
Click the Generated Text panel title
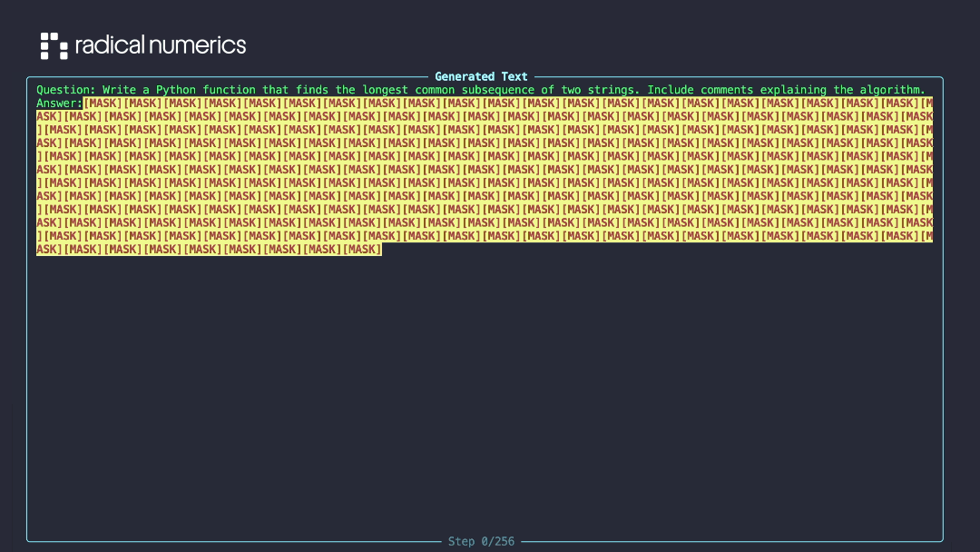(481, 76)
